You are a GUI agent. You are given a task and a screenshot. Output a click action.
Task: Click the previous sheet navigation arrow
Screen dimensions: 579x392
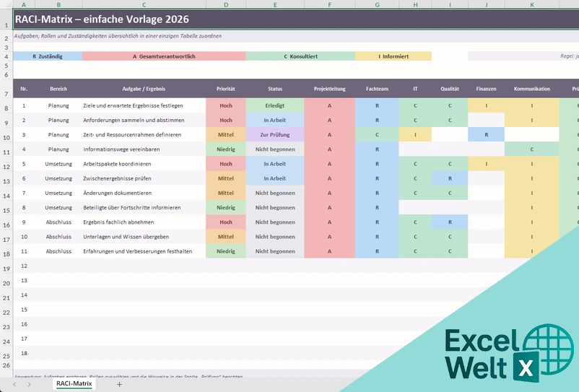14,384
